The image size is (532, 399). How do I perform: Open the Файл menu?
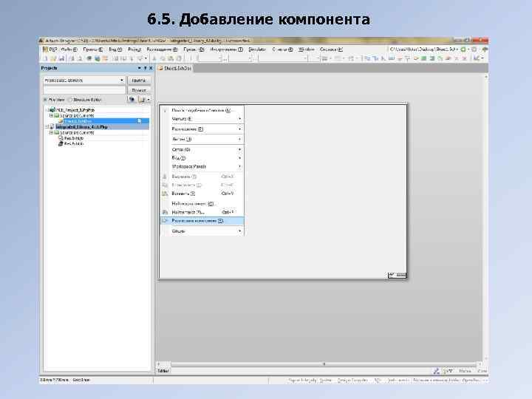click(x=69, y=50)
